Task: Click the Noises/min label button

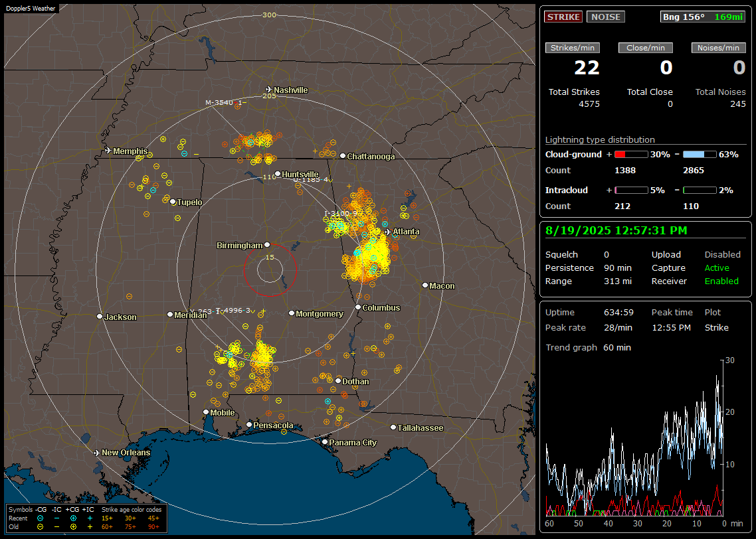Action: (x=718, y=48)
